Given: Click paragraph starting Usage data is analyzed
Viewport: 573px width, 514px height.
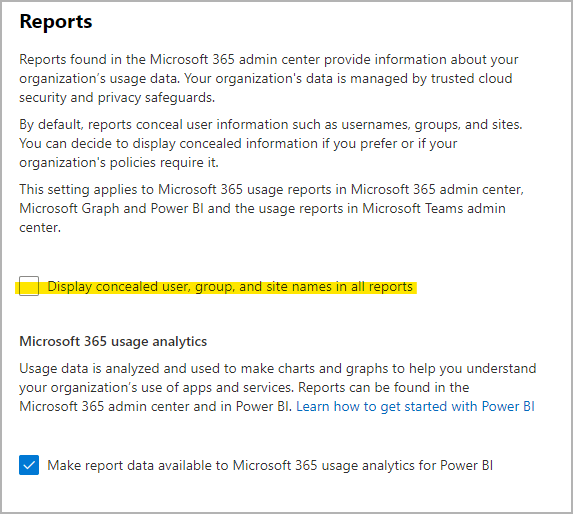Looking at the screenshot, I should [278, 387].
